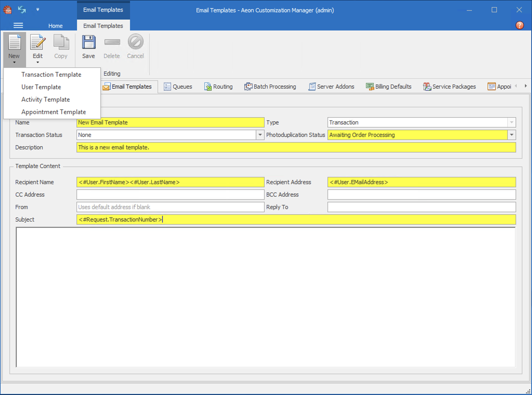Open the Routing tab icon
This screenshot has width=532, height=395.
point(208,86)
